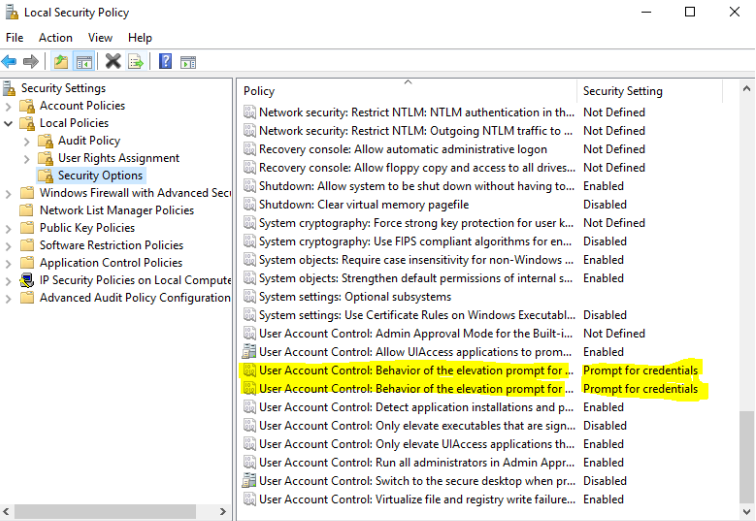Select UAC: Only elevate executables that are signed
The image size is (756, 521).
(x=417, y=426)
